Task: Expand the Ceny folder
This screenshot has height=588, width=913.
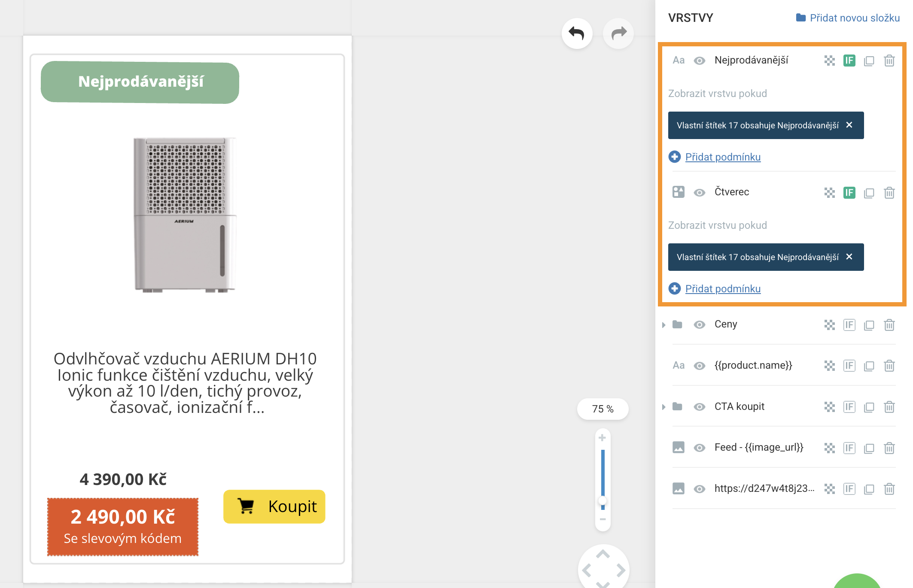Action: click(x=663, y=325)
